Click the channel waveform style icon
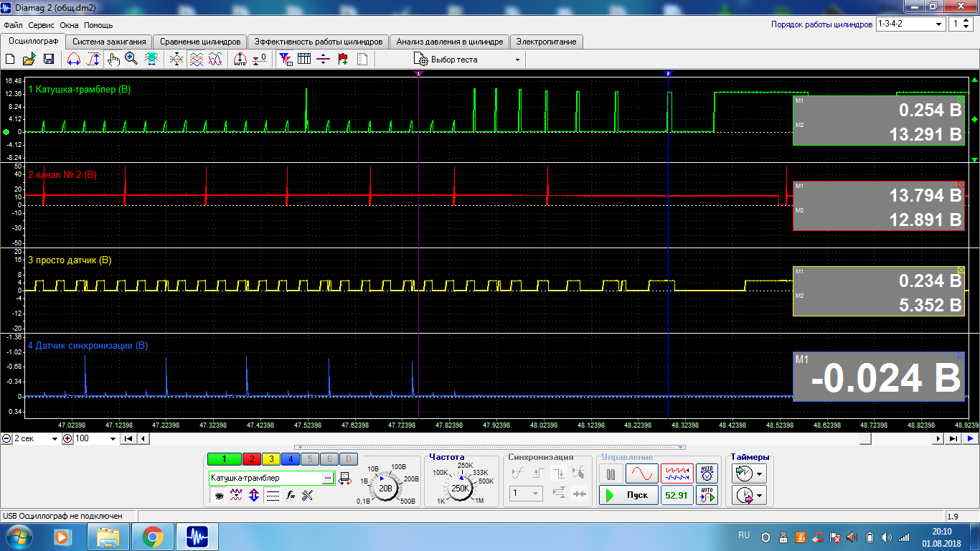Viewport: 980px width, 551px height. point(236,495)
